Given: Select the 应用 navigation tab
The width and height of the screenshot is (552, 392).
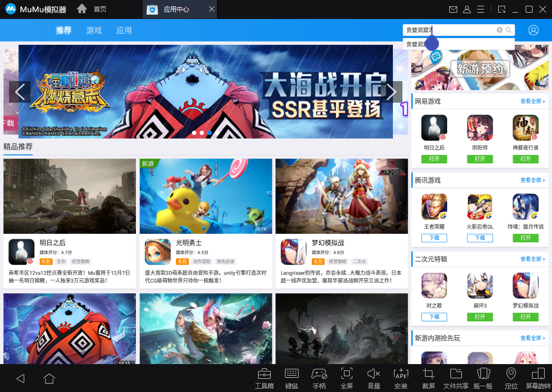Looking at the screenshot, I should (x=124, y=30).
